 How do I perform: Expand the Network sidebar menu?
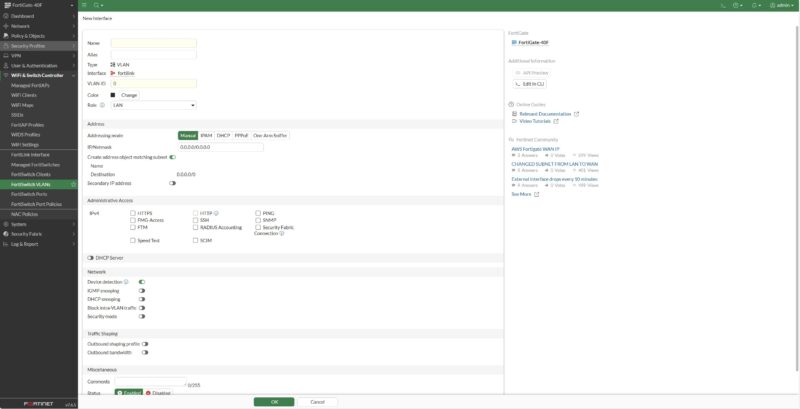pyautogui.click(x=39, y=26)
